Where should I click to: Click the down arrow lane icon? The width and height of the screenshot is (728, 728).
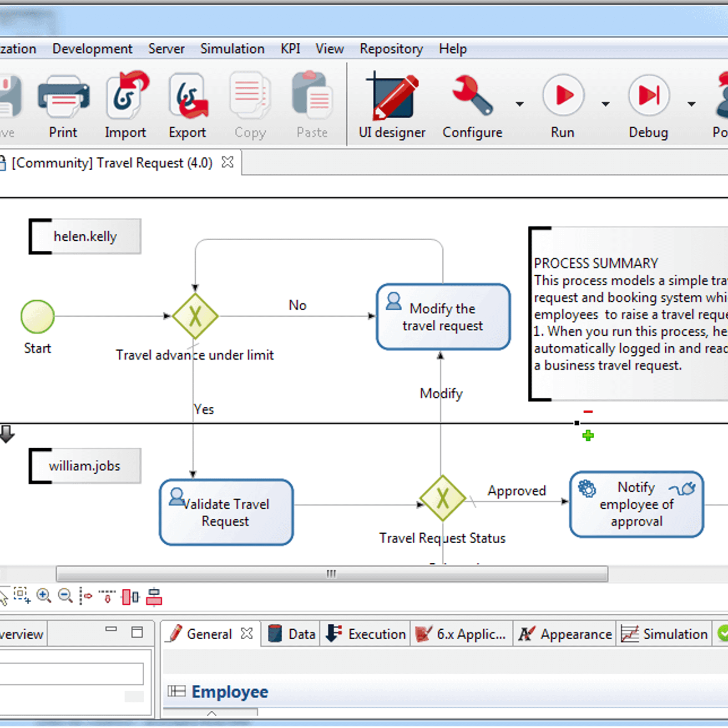pos(7,434)
